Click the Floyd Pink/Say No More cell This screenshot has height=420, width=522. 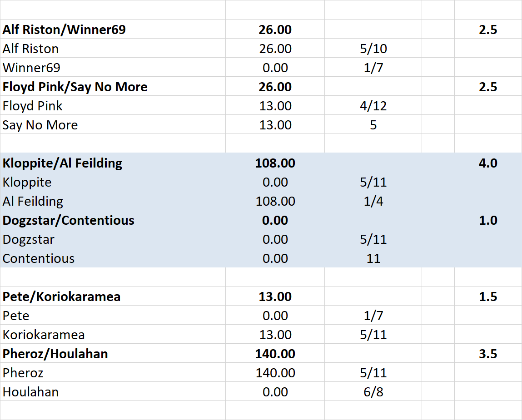[x=75, y=87]
